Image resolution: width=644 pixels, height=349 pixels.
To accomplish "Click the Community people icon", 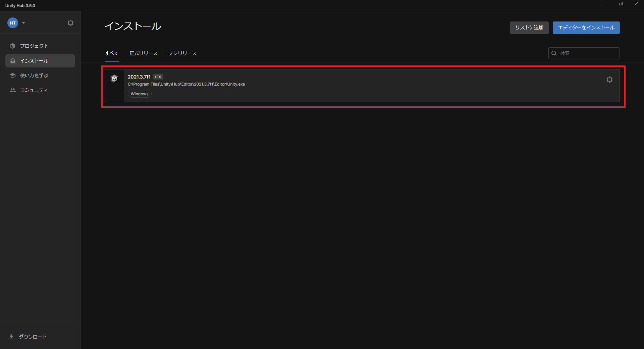I will click(x=13, y=90).
